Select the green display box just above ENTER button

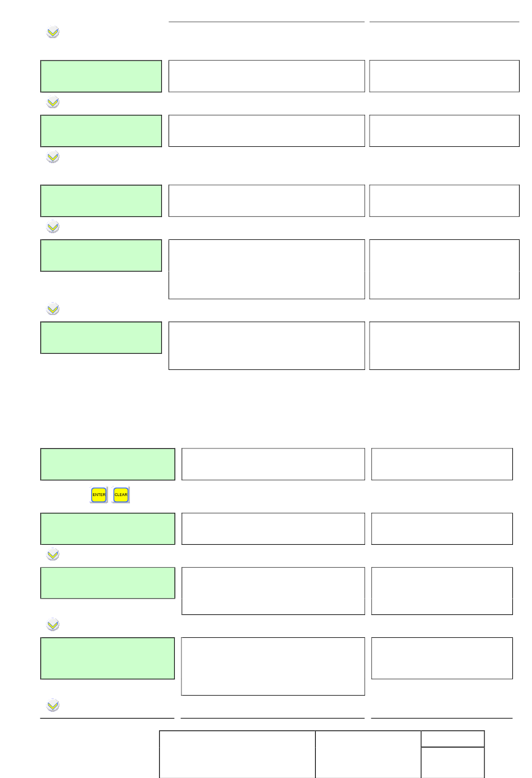108,464
